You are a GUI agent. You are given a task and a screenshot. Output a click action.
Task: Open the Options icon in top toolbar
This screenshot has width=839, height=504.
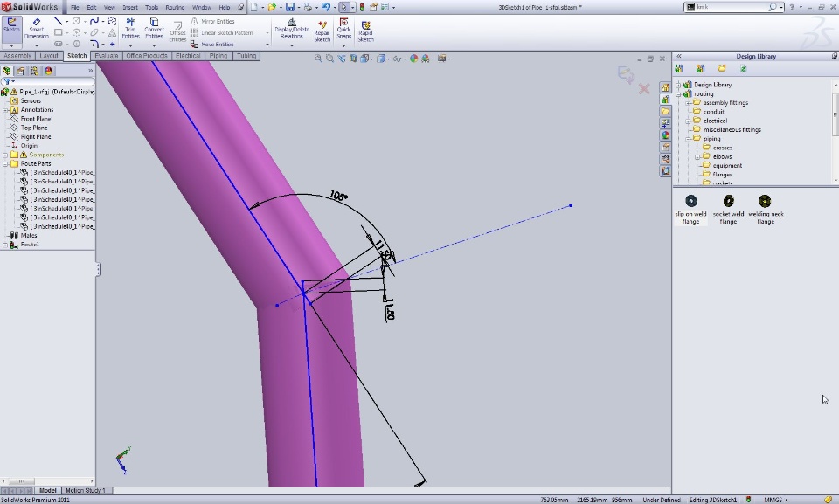click(x=385, y=8)
